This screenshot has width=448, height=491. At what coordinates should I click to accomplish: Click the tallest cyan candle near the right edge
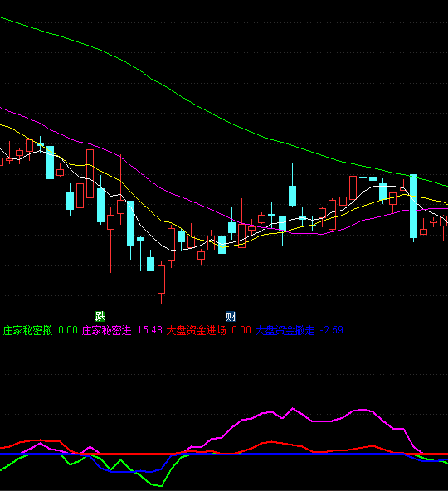(413, 207)
